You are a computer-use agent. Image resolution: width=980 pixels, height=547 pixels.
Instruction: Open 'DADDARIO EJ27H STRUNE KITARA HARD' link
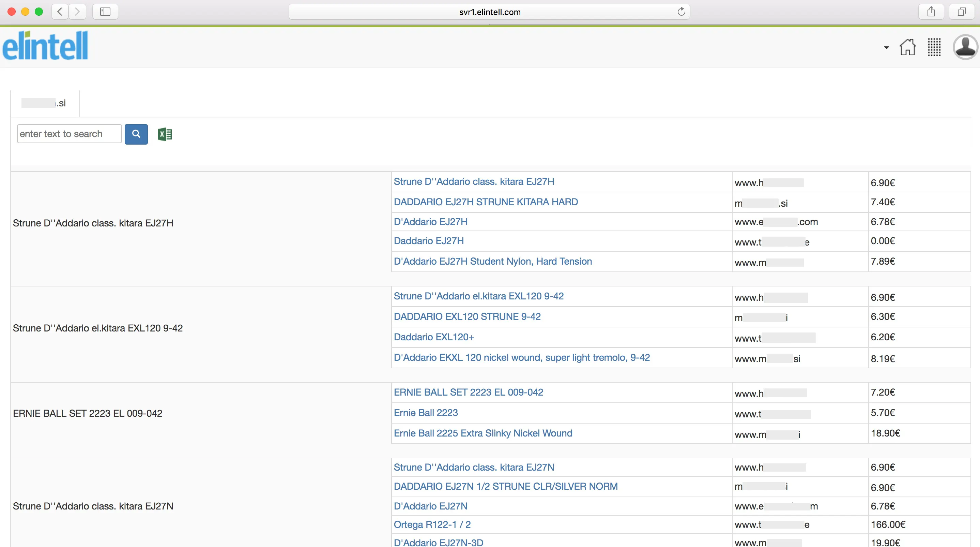tap(486, 202)
